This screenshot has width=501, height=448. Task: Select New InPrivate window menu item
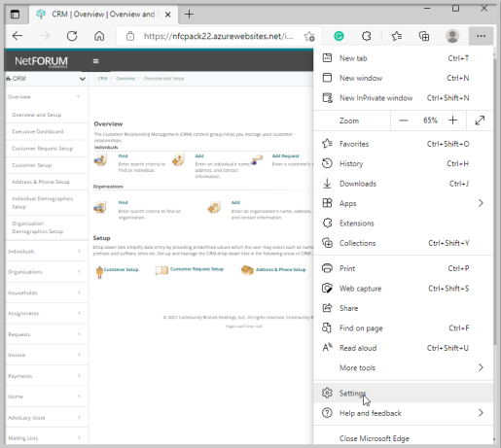(x=403, y=98)
